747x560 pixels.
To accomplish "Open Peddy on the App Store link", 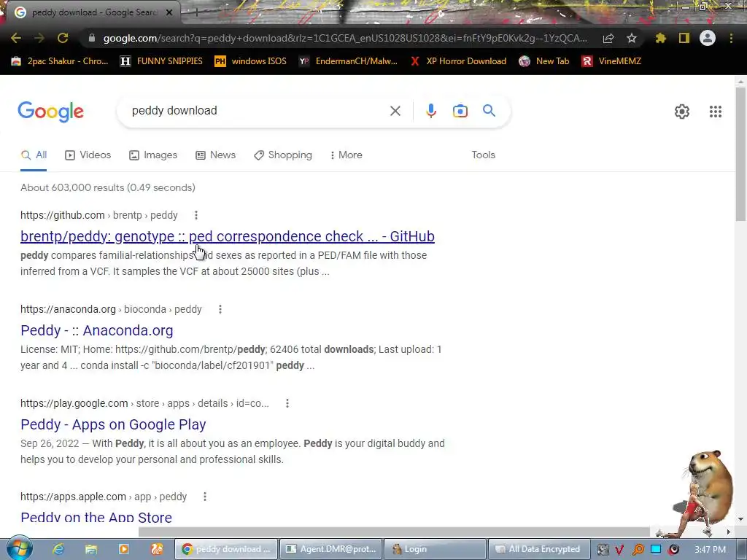I will point(96,517).
